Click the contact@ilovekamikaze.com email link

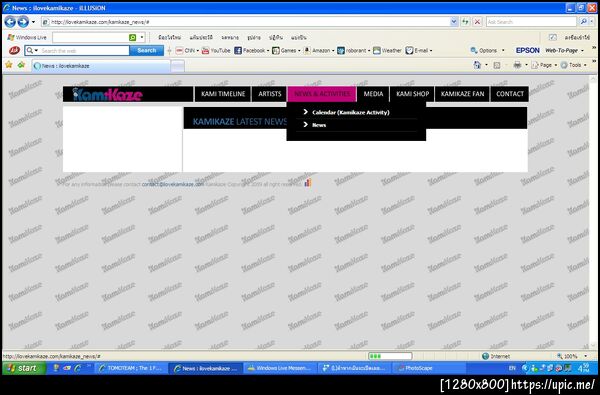point(173,184)
